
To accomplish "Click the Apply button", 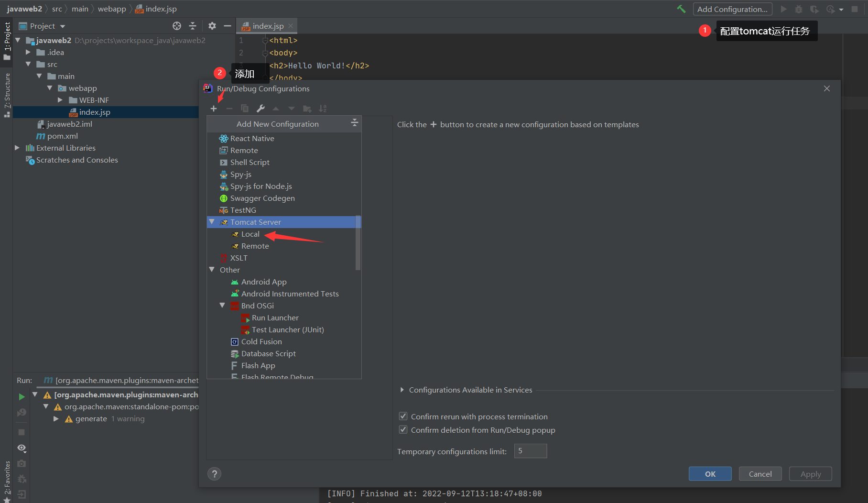I will pos(810,474).
